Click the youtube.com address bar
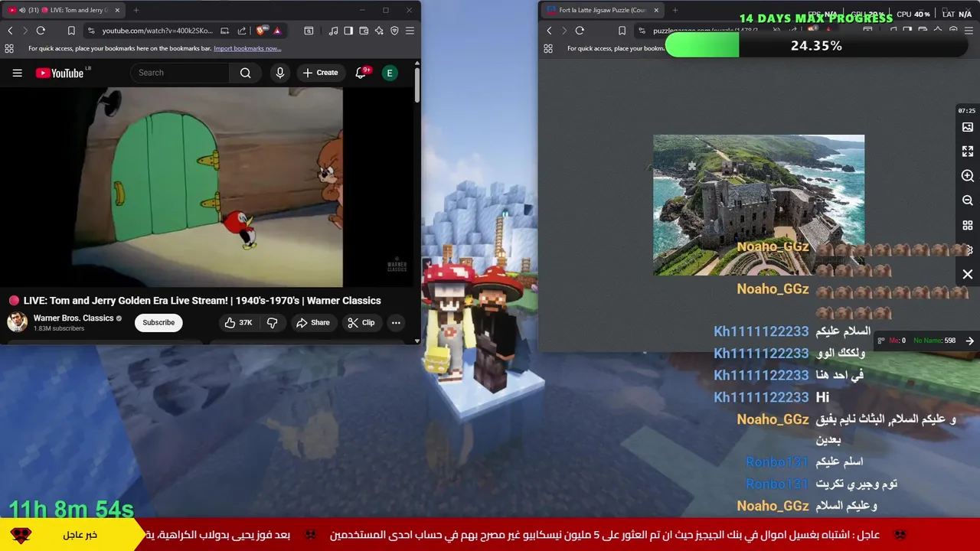This screenshot has height=551, width=980. pyautogui.click(x=158, y=31)
